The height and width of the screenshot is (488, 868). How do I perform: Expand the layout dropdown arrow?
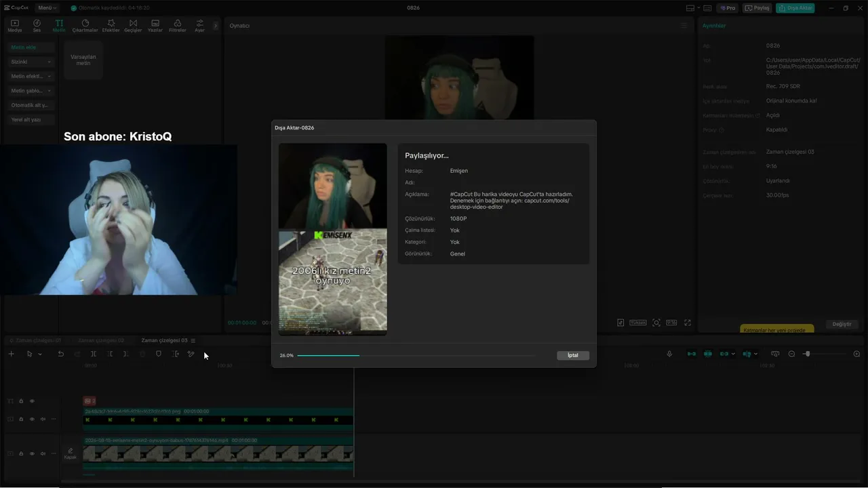click(698, 8)
